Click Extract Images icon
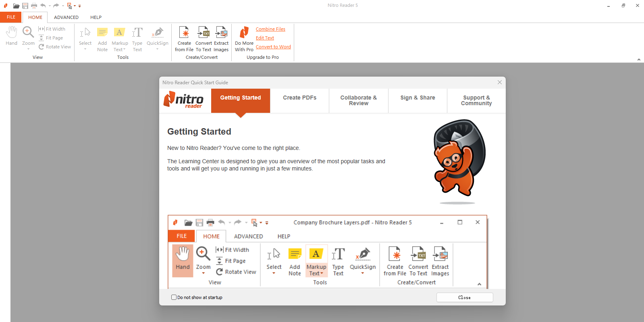The width and height of the screenshot is (644, 322). [x=221, y=33]
